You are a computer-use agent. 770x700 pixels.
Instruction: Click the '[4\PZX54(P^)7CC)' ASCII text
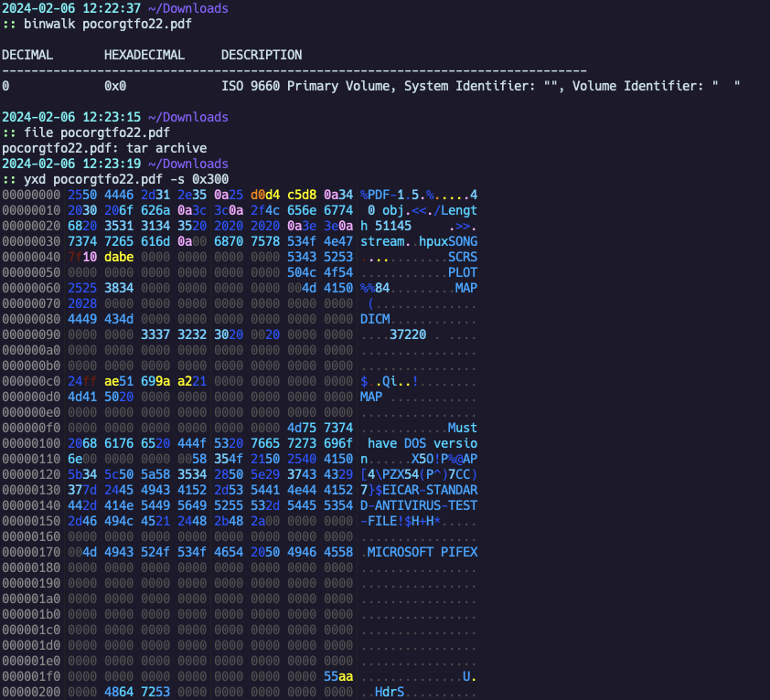419,474
